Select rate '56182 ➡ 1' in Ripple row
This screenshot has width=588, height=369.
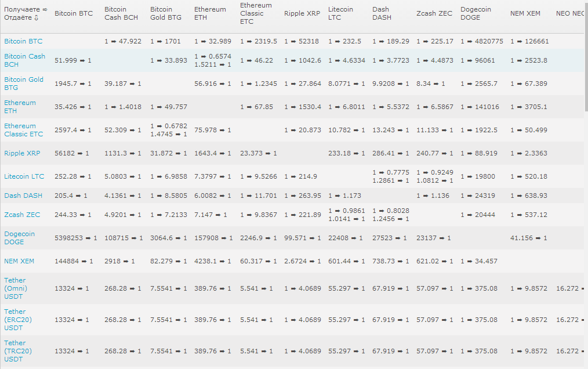pyautogui.click(x=72, y=153)
